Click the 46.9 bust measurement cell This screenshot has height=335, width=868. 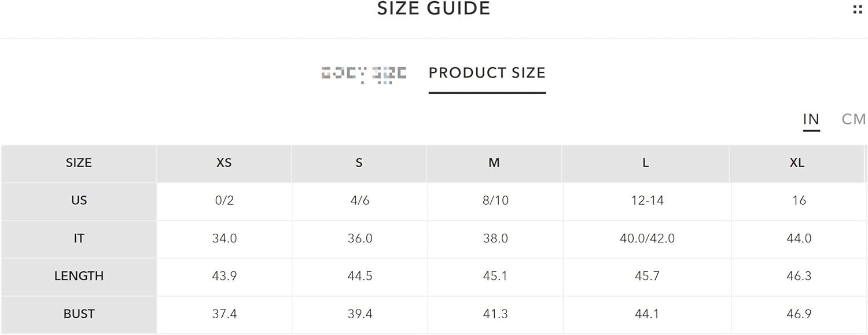click(799, 314)
